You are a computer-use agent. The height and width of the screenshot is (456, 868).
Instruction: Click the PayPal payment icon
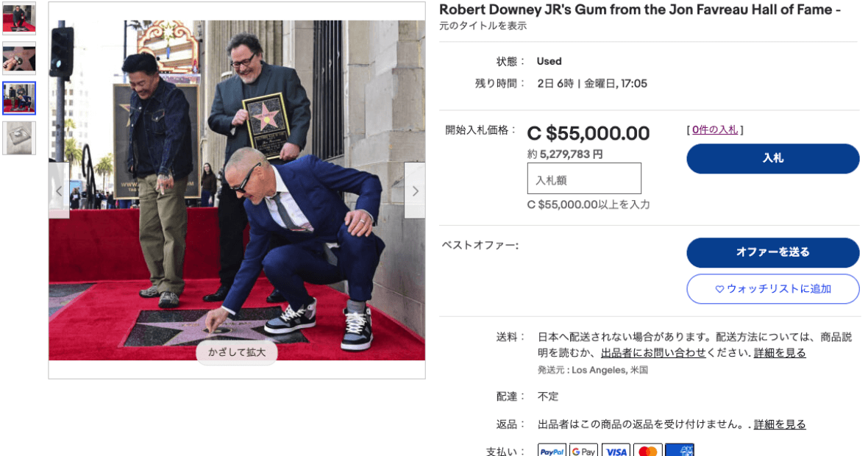pyautogui.click(x=552, y=450)
